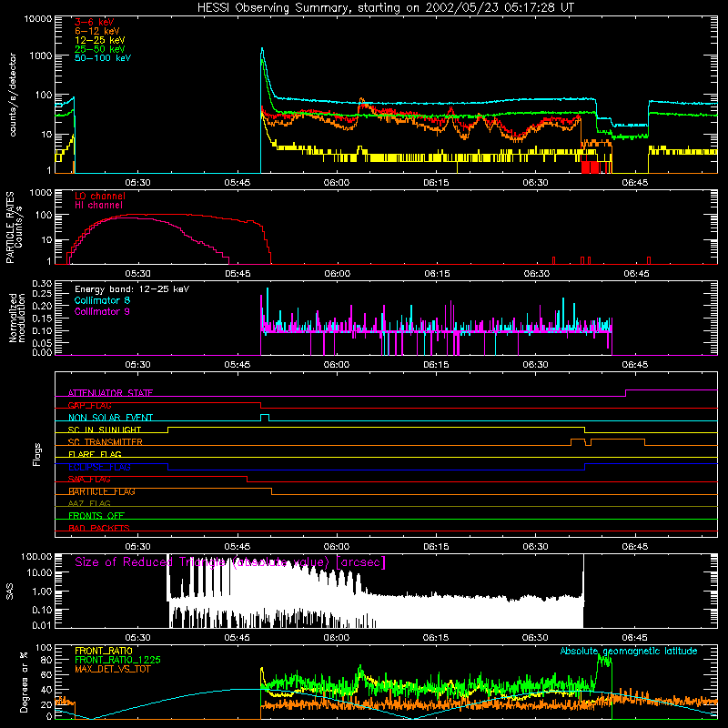Click 06:00 time label under counts panel
The width and height of the screenshot is (728, 728).
point(337,183)
